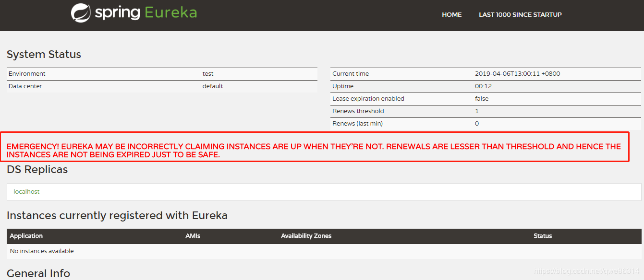
Task: Click the Environment row value test
Action: tap(208, 73)
